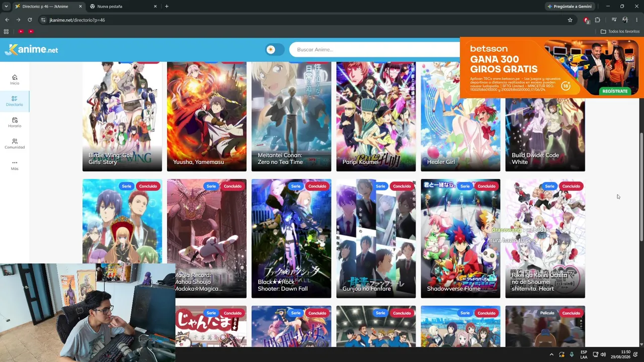Image resolution: width=644 pixels, height=362 pixels.
Task: Show hidden system tray icons
Action: (551, 354)
